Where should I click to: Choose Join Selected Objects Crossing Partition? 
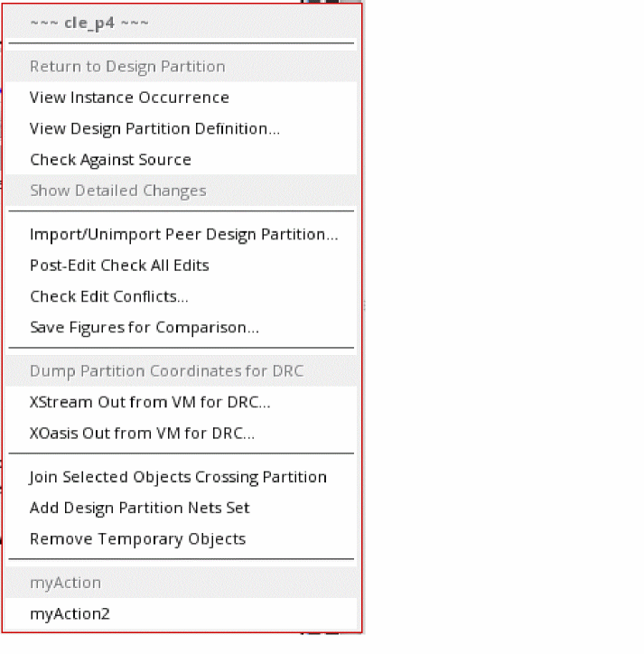tap(178, 477)
